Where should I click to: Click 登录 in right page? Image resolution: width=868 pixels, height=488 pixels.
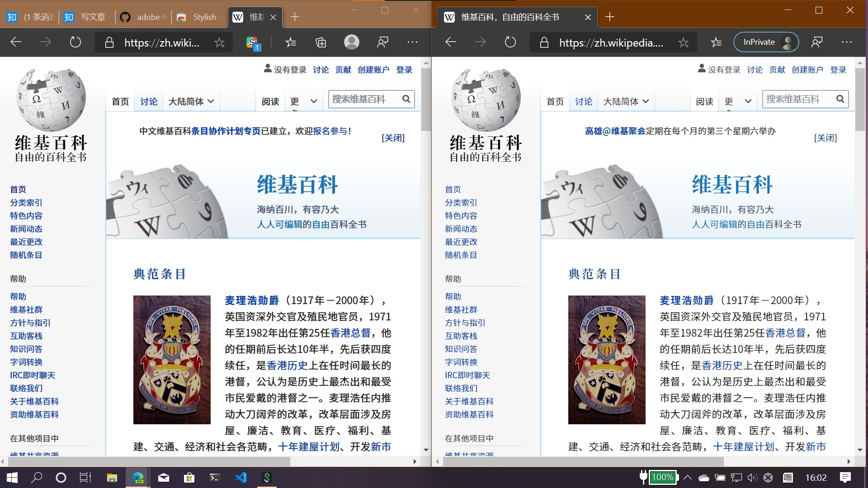click(838, 70)
